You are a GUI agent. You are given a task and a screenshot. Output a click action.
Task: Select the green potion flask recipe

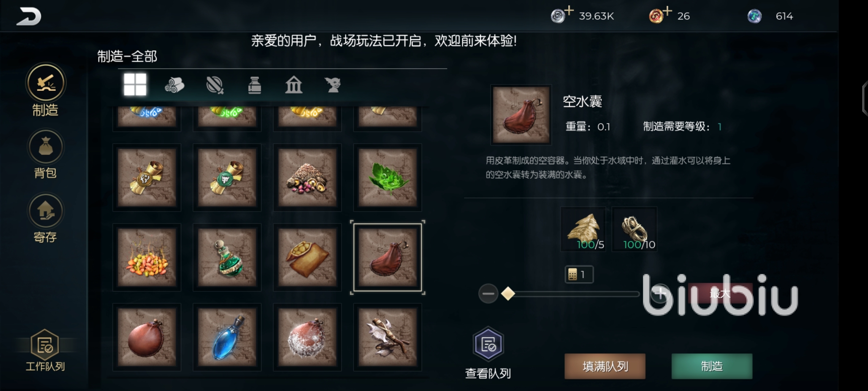[x=227, y=257]
